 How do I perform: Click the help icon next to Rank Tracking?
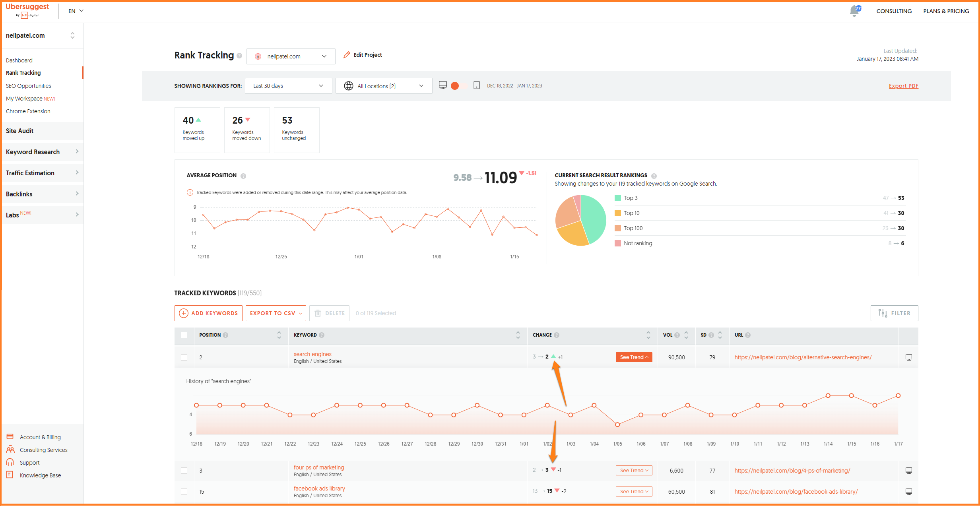[239, 56]
